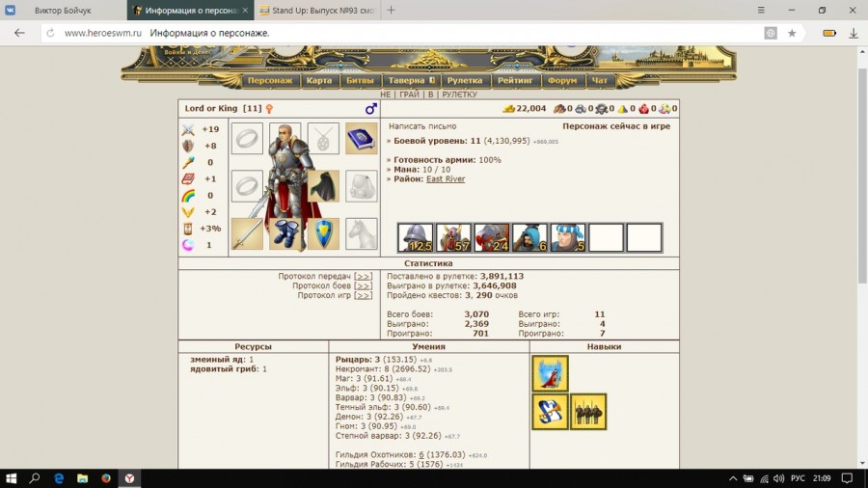Click the blue spellbook artifact slot

tap(362, 138)
